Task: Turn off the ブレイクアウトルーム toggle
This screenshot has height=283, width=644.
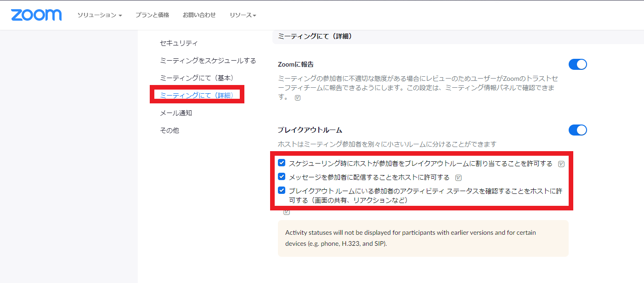Action: click(577, 130)
